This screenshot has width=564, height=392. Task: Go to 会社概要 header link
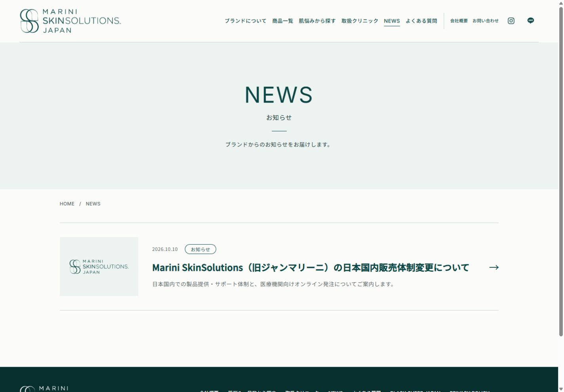click(x=459, y=21)
